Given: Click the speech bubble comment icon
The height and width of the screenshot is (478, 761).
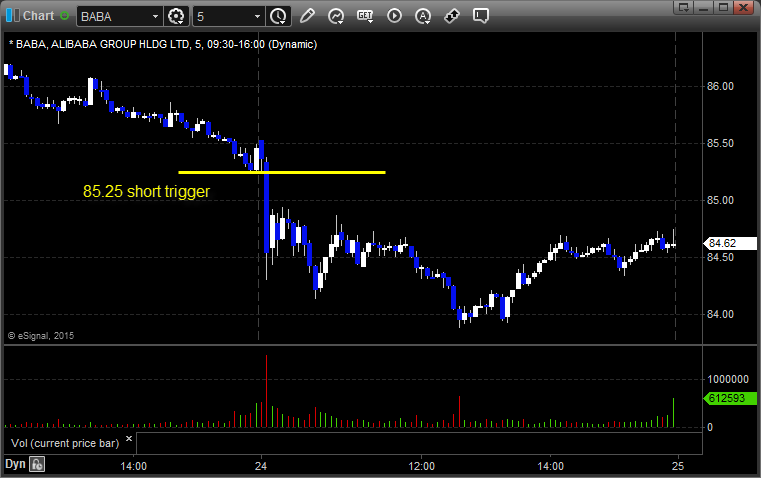Looking at the screenshot, I should [x=480, y=16].
